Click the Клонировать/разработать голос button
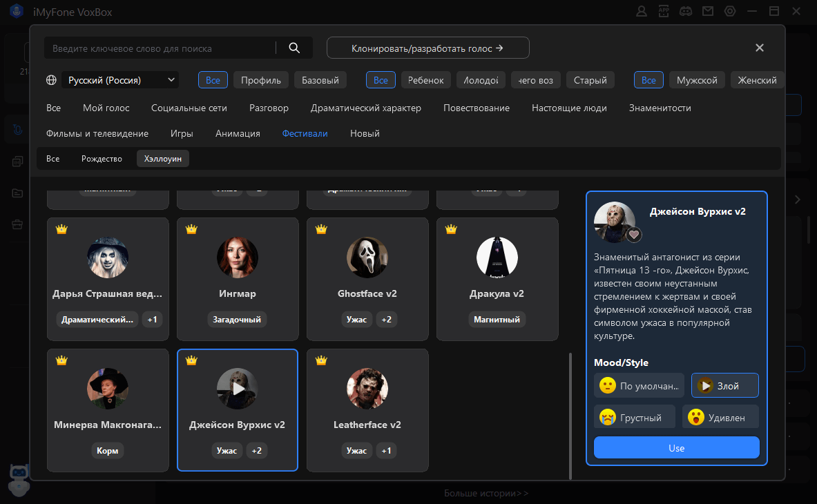817x504 pixels. click(427, 48)
